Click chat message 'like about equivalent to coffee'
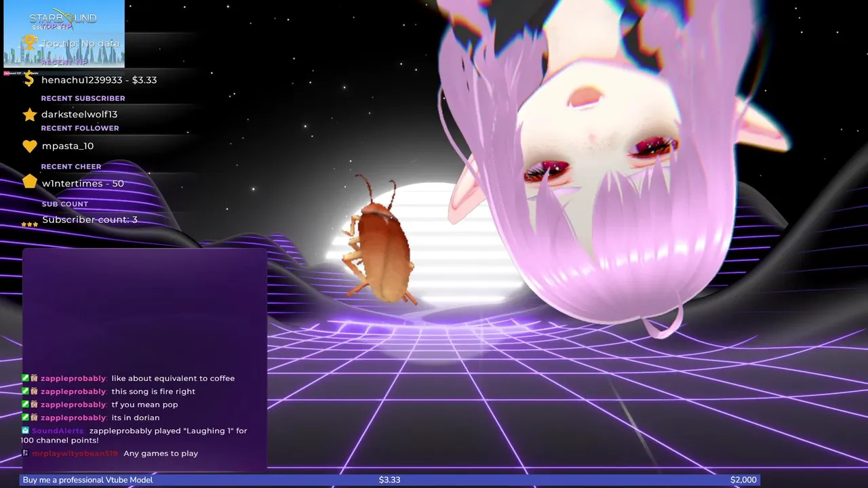 (173, 378)
